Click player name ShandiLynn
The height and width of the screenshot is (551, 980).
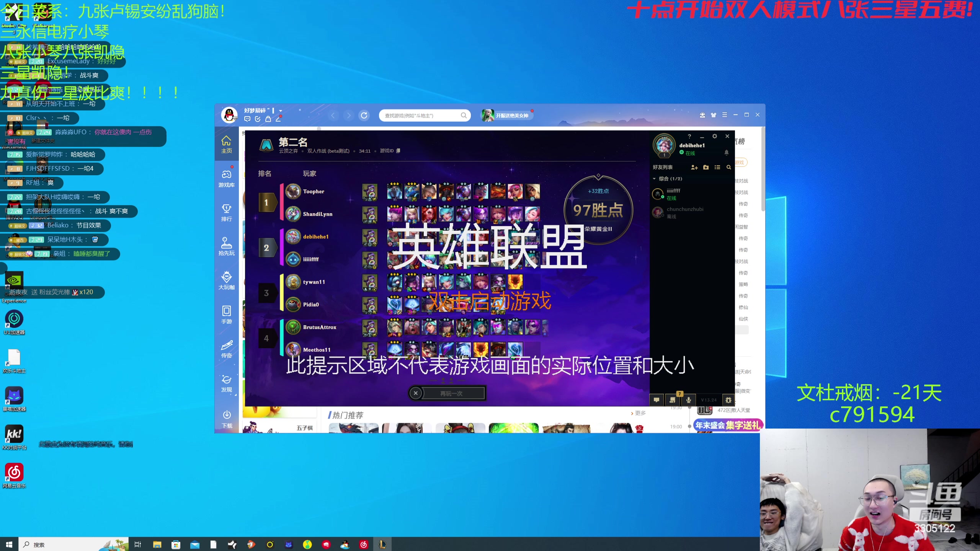pos(318,214)
